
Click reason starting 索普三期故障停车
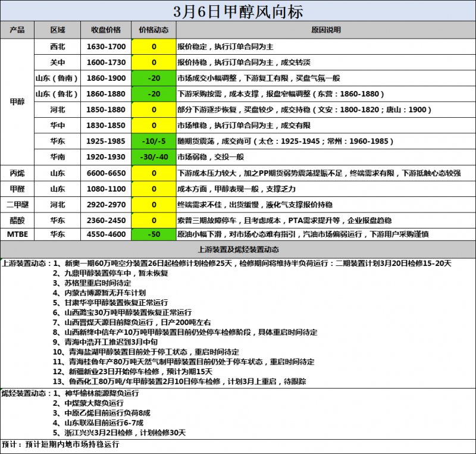click(x=284, y=221)
